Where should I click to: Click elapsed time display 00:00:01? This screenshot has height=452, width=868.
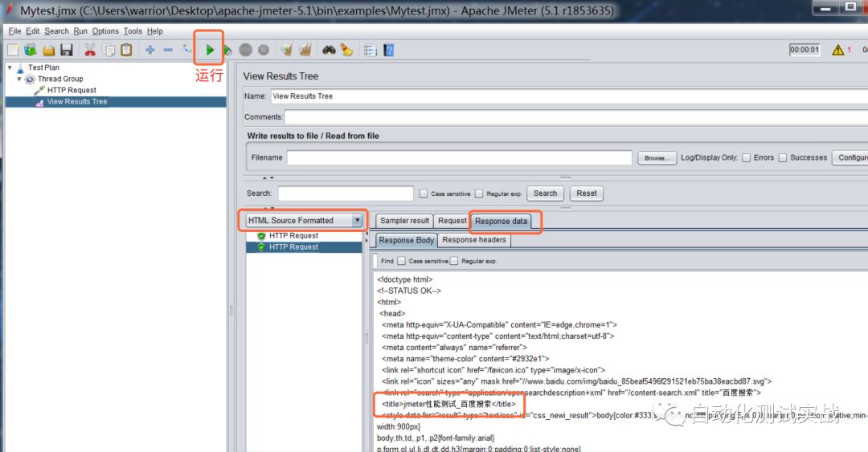[805, 50]
